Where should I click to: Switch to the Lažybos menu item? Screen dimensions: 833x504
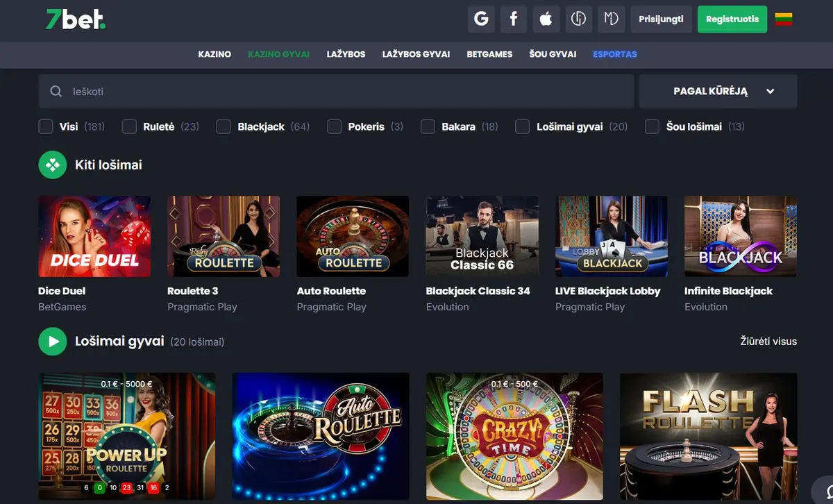point(346,54)
